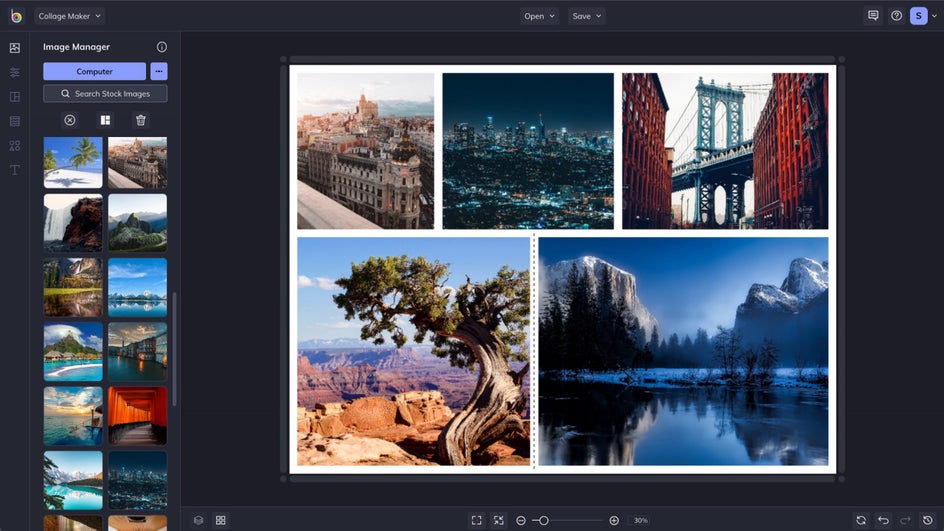The width and height of the screenshot is (944, 531).
Task: Open the Image Manager sidebar icon
Action: point(15,48)
